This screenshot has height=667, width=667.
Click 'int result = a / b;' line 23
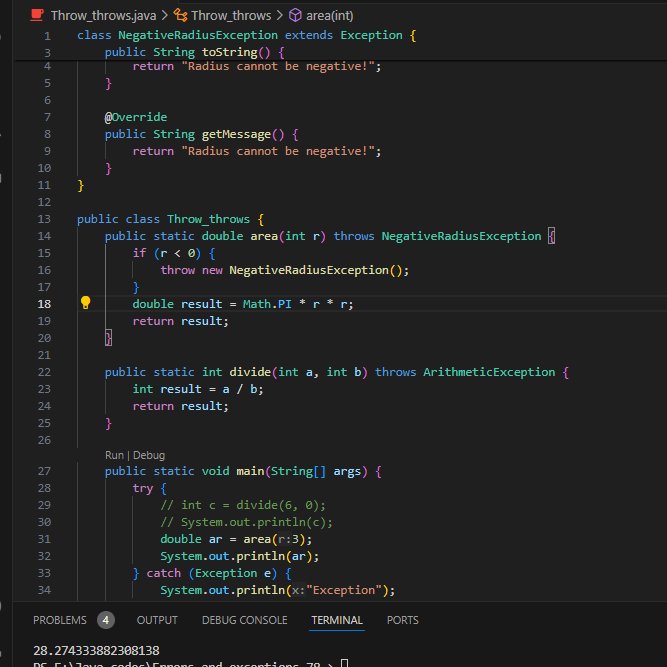198,389
